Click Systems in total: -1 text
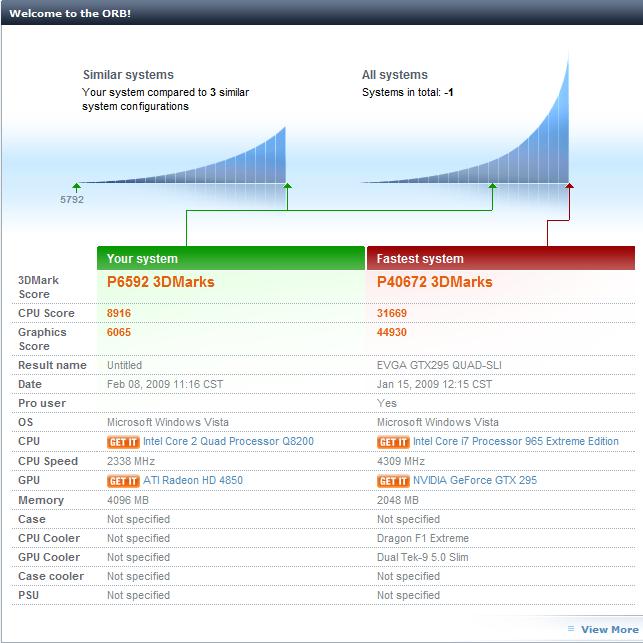This screenshot has height=643, width=643. pyautogui.click(x=408, y=92)
